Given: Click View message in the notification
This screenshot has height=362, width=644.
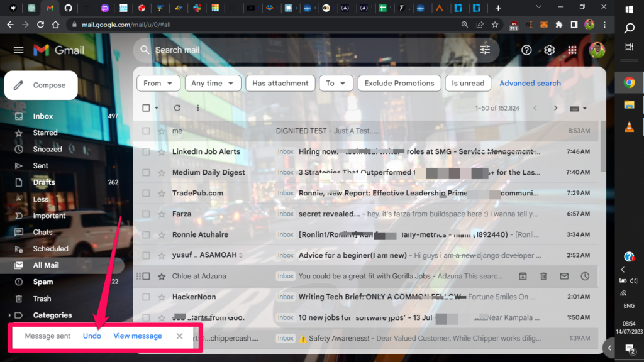Looking at the screenshot, I should point(138,336).
